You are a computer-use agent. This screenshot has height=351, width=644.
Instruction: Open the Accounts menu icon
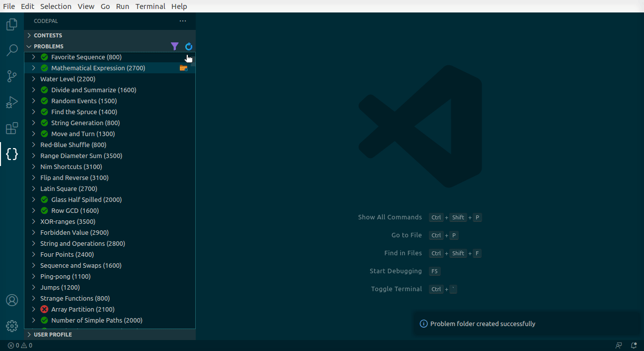(12, 300)
